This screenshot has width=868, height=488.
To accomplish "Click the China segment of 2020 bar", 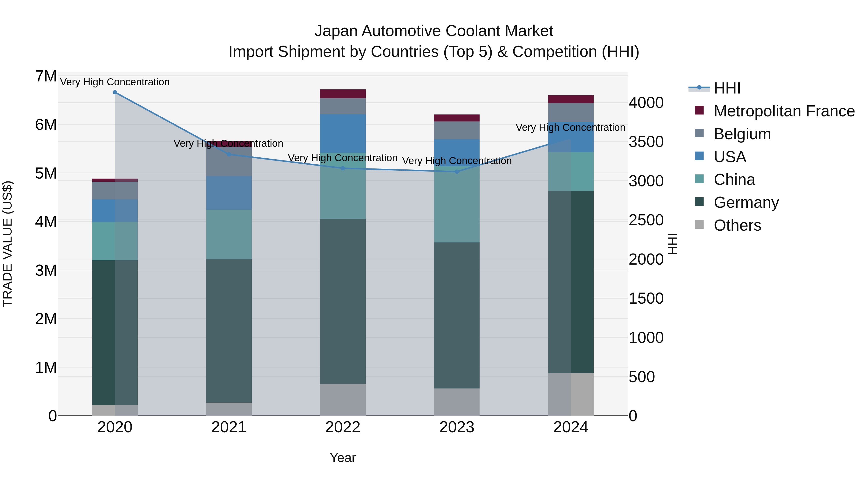I will [115, 241].
